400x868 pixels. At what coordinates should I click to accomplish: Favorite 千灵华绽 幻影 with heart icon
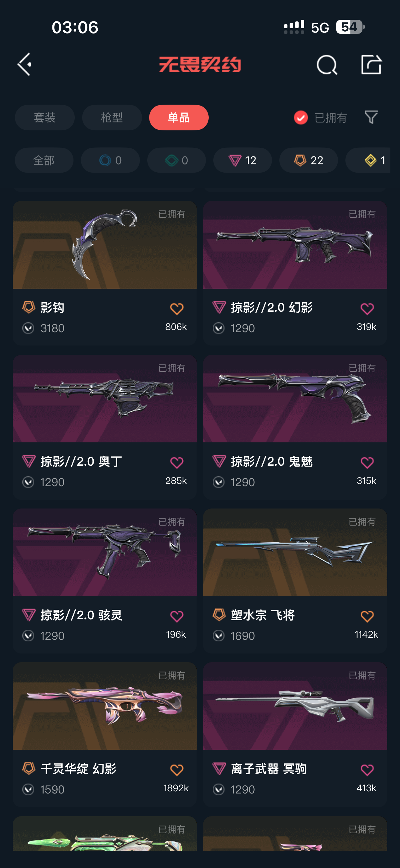(x=176, y=770)
